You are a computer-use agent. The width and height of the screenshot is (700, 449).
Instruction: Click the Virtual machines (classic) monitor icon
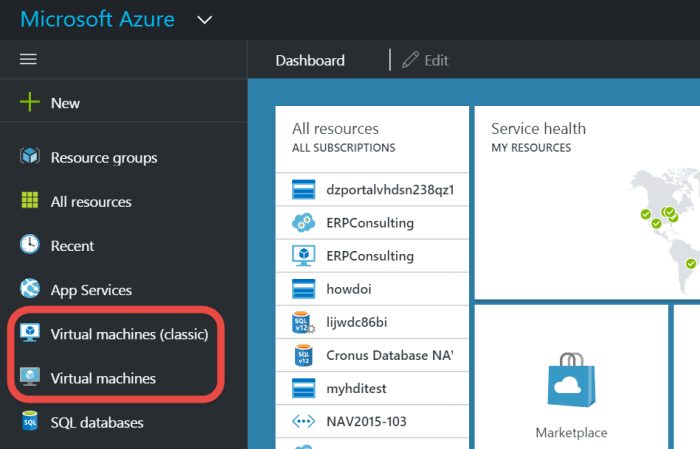(x=30, y=333)
